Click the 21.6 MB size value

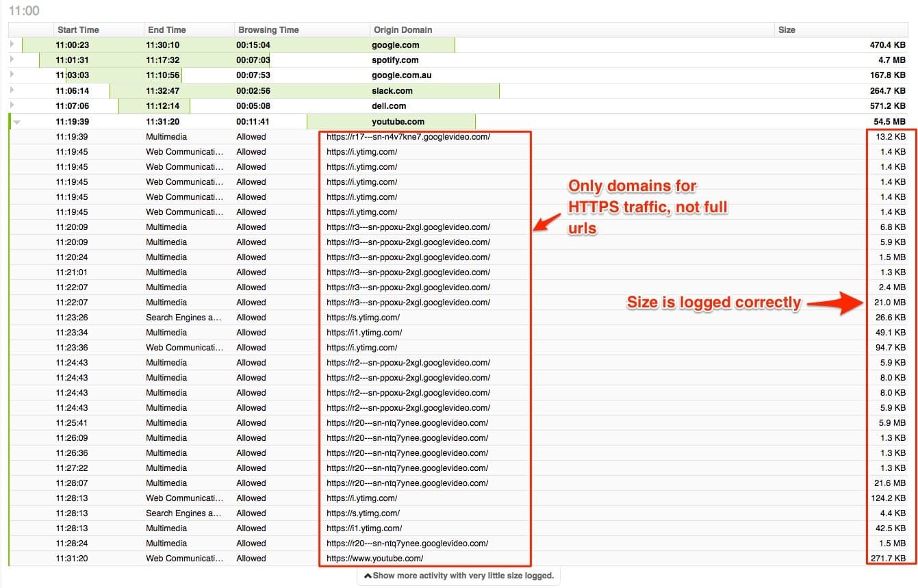[890, 483]
